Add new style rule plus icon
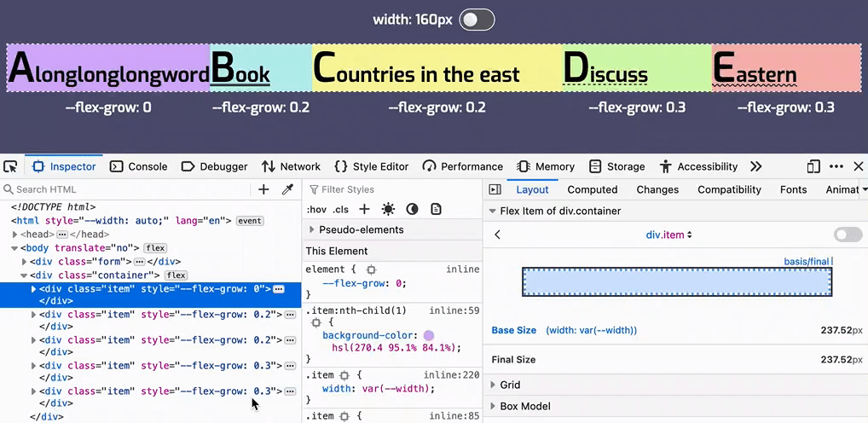Image resolution: width=868 pixels, height=423 pixels. pos(364,209)
